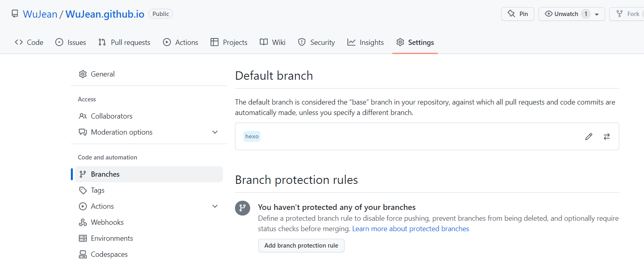Click the Issues circle-dot icon
The image size is (644, 262).
tap(59, 42)
